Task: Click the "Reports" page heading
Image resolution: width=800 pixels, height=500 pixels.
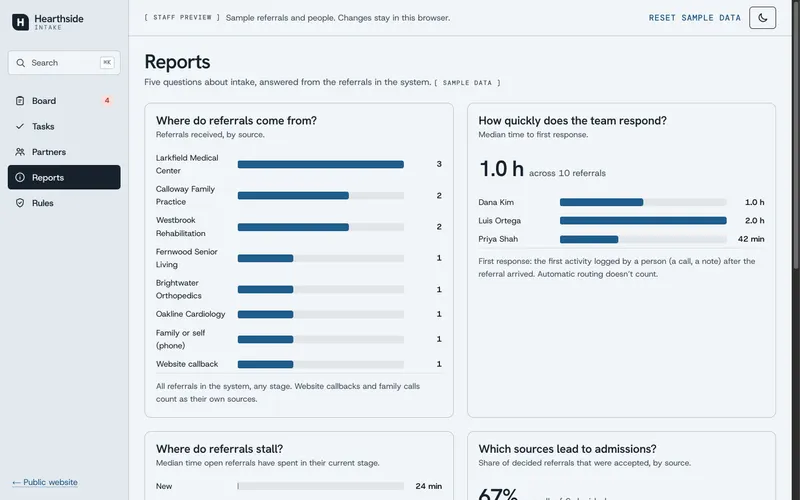Action: coord(177,62)
